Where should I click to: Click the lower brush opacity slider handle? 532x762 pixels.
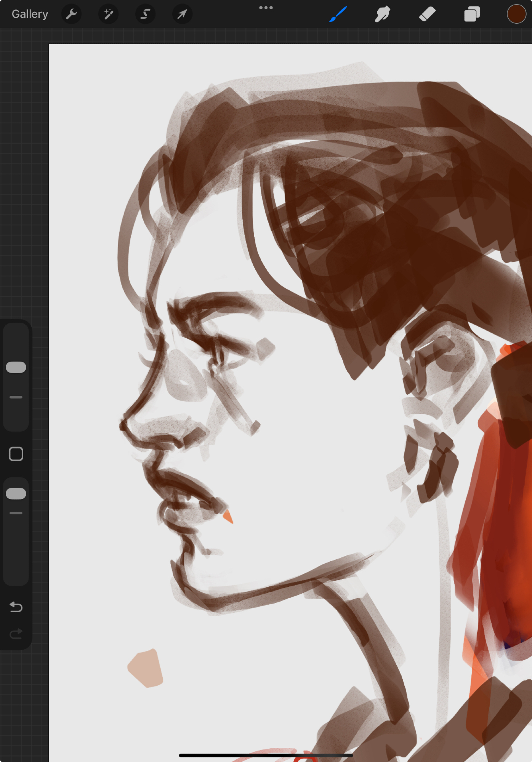click(x=16, y=493)
